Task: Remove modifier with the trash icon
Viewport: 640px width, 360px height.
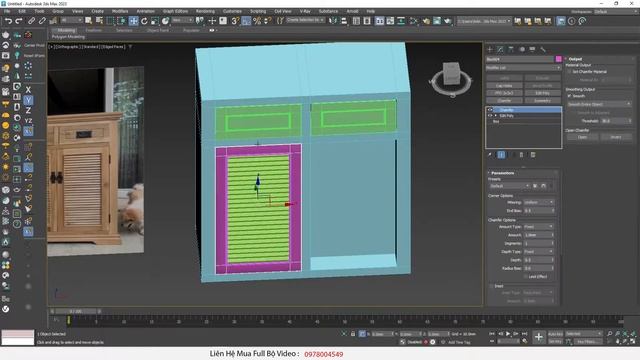Action: tap(521, 155)
